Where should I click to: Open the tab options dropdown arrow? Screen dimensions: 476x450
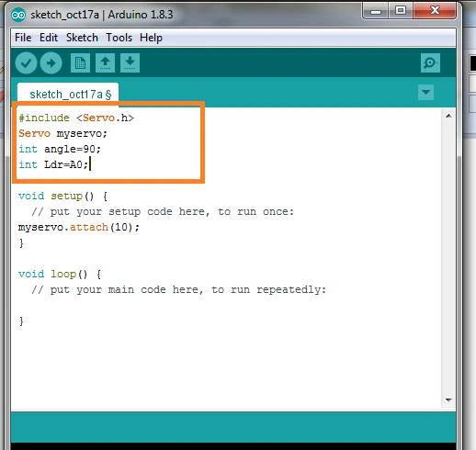click(x=425, y=92)
